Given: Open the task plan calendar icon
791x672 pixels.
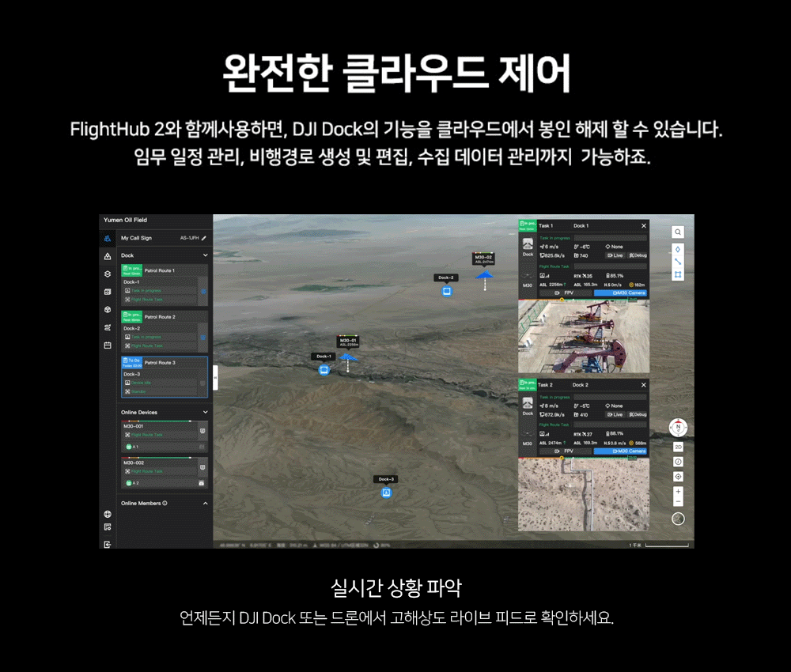Looking at the screenshot, I should pyautogui.click(x=108, y=345).
